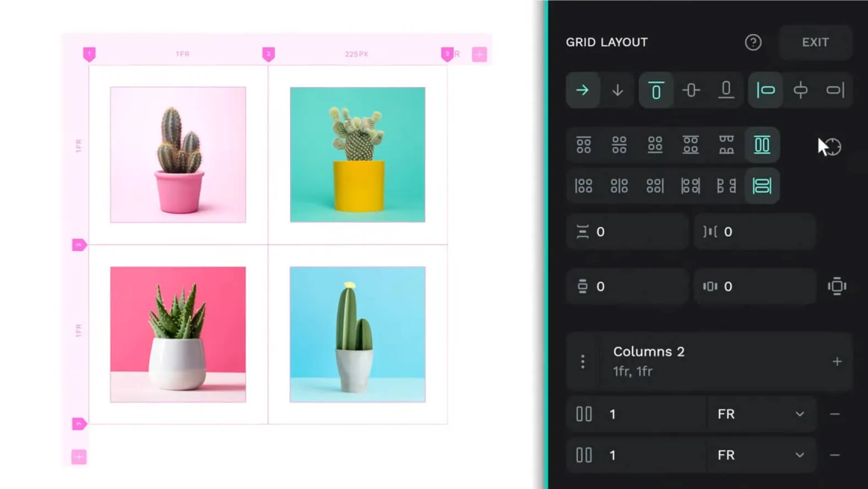Set grid direction to column with down arrow
Viewport: 868px width, 489px height.
[x=617, y=90]
